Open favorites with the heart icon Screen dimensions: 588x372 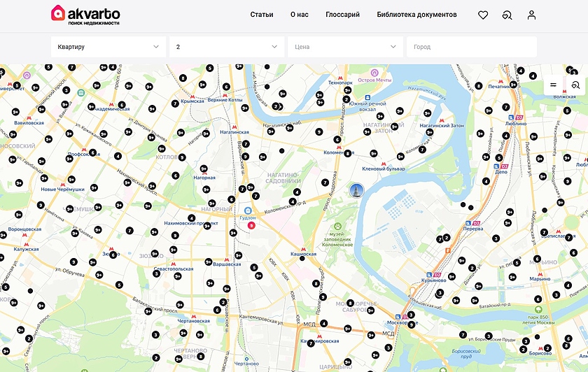coord(483,15)
